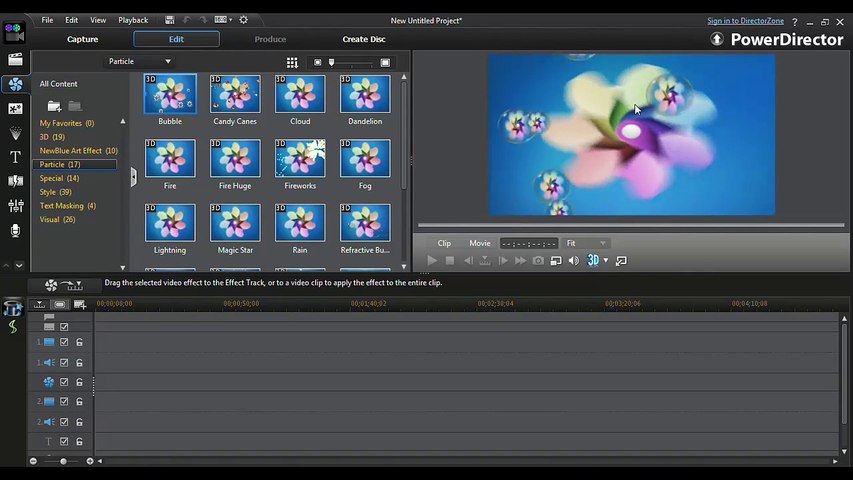Toggle the effect track enable checkbox

click(64, 382)
